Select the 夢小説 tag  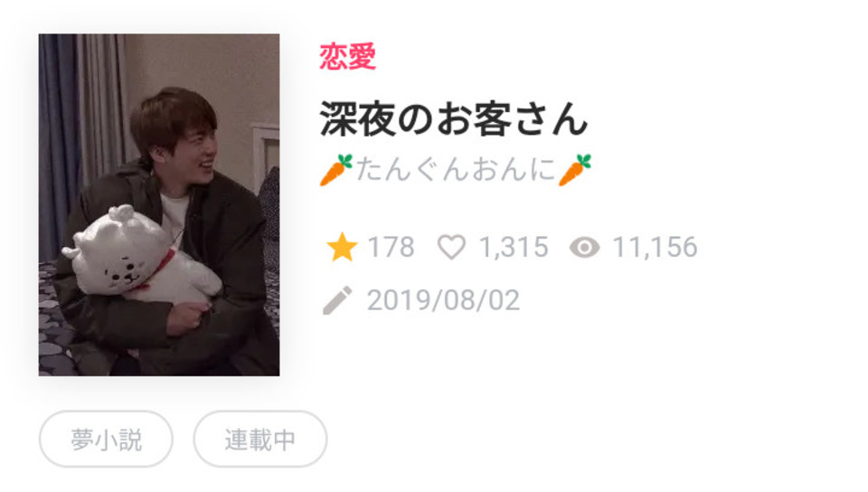(106, 440)
